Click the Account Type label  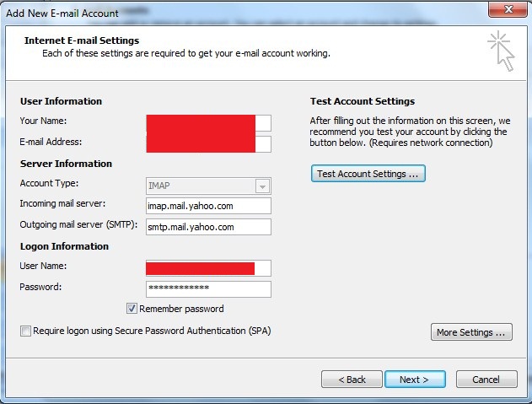tap(49, 183)
